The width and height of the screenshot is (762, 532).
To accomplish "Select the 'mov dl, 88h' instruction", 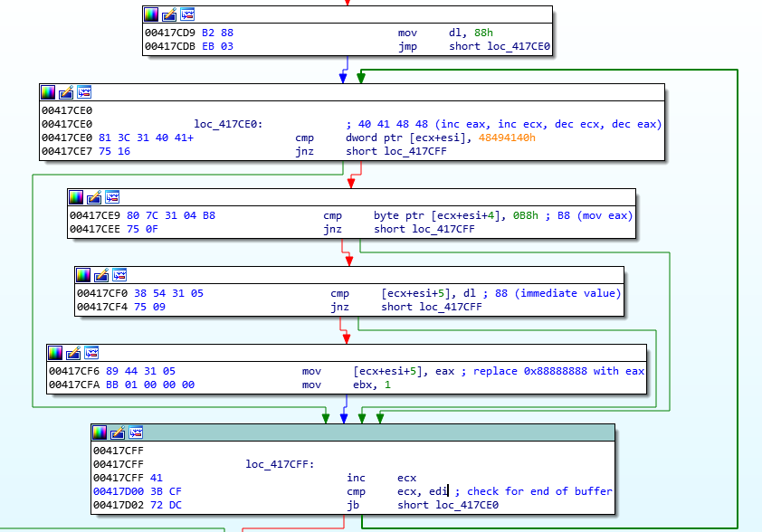I will 445,33.
